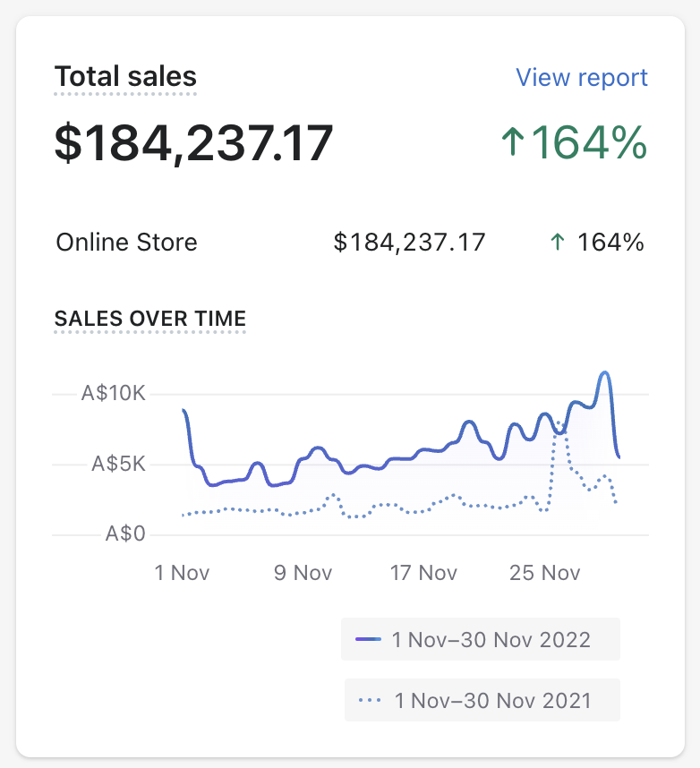700x768 pixels.
Task: Toggle the 1 Nov–30 Nov 2022 legend series
Action: [491, 639]
